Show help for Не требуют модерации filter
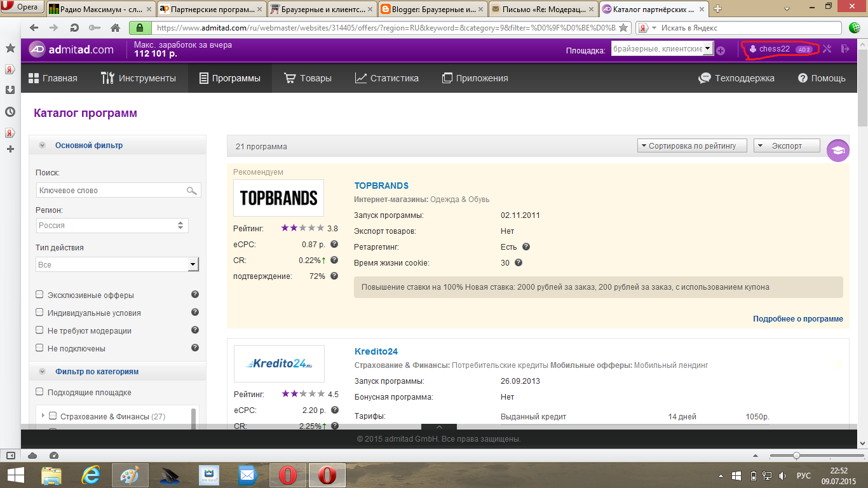868x488 pixels. tap(195, 330)
